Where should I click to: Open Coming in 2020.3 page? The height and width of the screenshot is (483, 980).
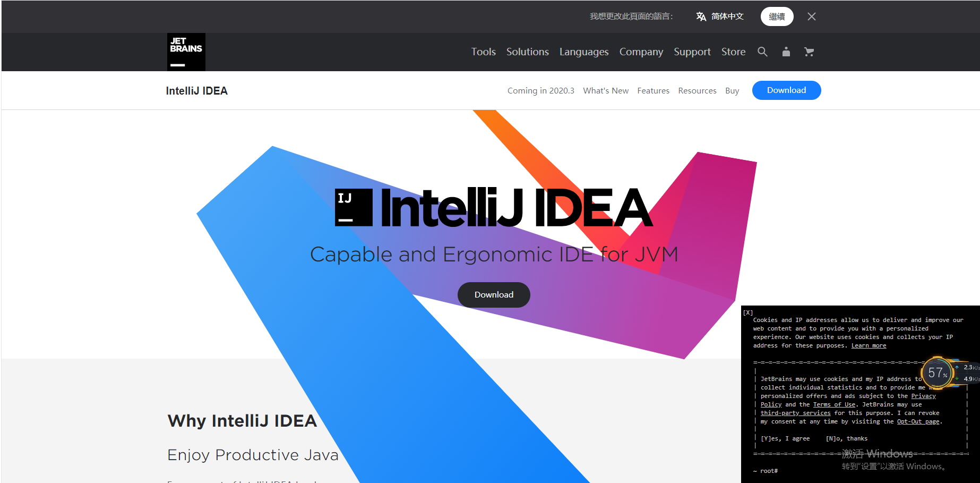click(x=541, y=91)
